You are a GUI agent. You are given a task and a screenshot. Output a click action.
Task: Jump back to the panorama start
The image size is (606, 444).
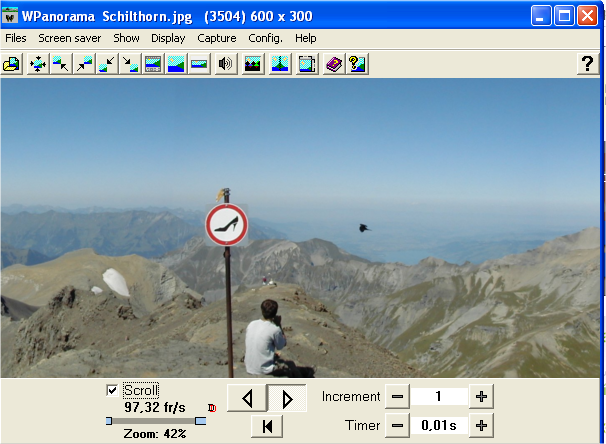tap(267, 426)
